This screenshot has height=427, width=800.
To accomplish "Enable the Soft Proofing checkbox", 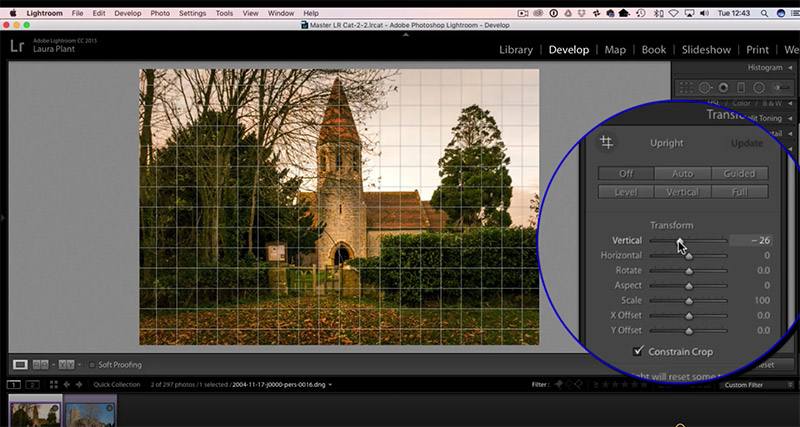I will pos(92,365).
